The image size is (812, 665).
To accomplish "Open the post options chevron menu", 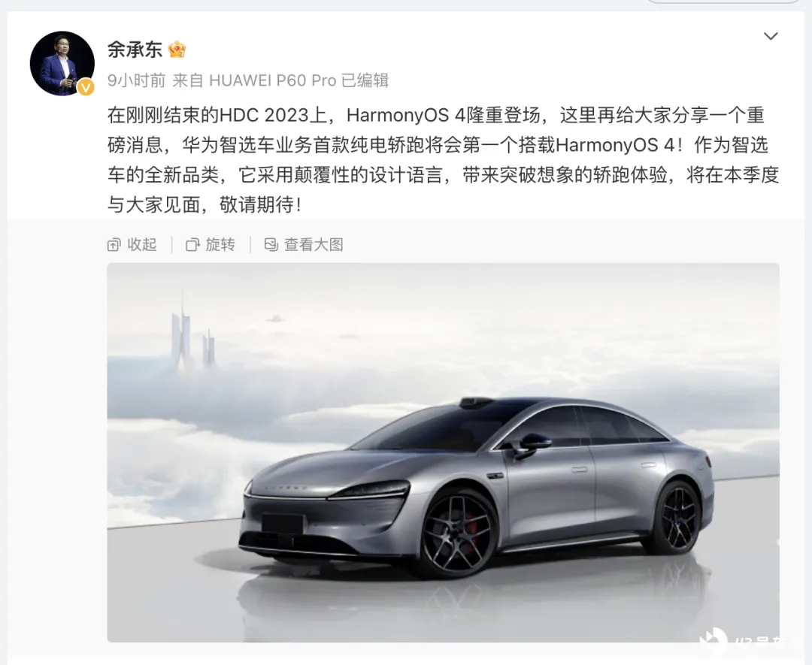I will tap(771, 36).
